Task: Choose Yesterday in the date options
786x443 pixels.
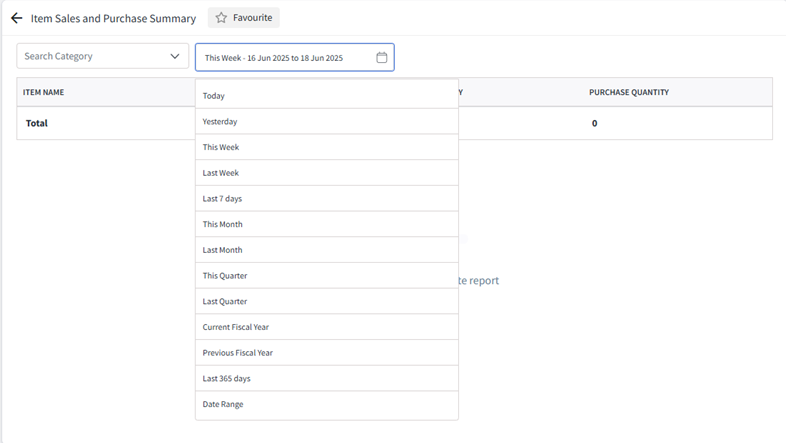Action: click(327, 121)
